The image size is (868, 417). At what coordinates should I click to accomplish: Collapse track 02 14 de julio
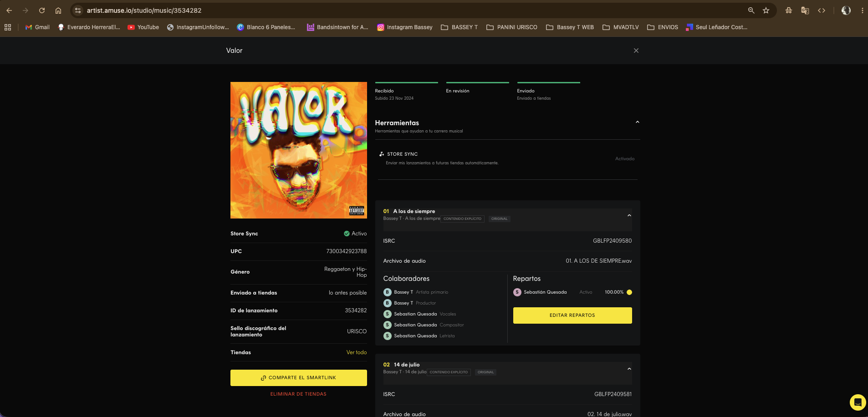(x=629, y=369)
